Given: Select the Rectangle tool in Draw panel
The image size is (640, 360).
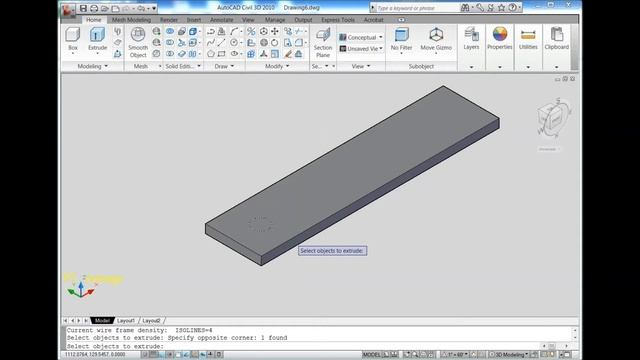Looking at the screenshot, I should (221, 53).
